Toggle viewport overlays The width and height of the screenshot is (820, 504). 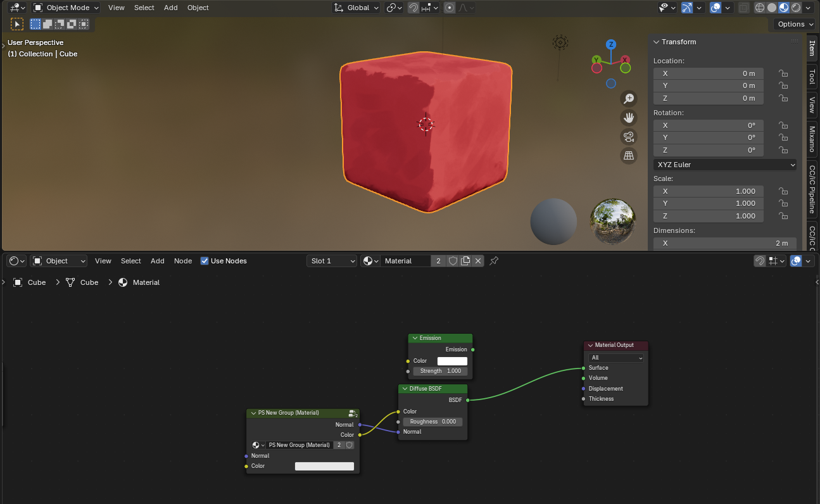click(716, 8)
